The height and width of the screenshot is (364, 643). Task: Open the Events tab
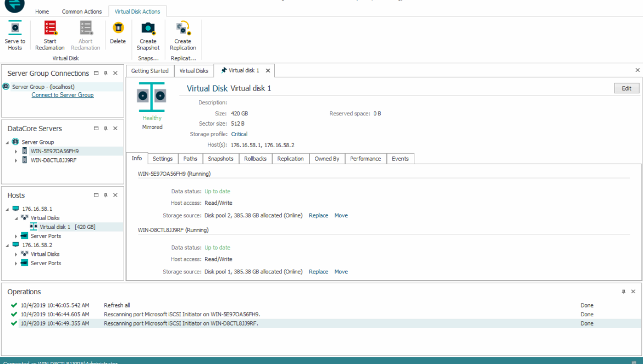(400, 159)
